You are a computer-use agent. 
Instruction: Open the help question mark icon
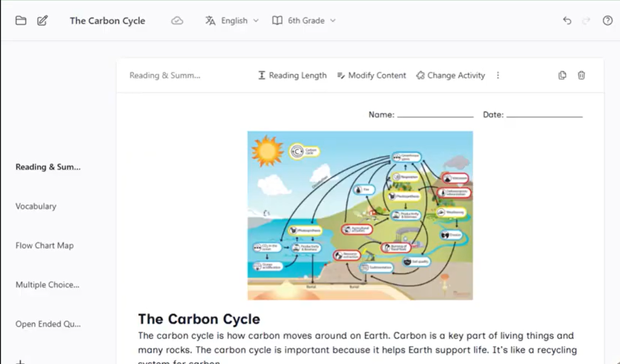point(607,21)
